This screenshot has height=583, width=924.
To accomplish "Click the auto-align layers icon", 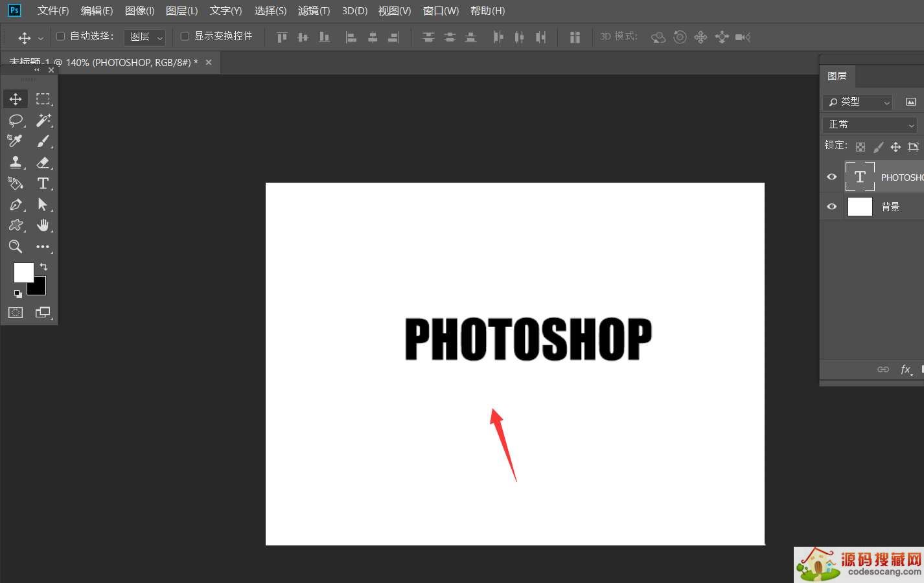I will (575, 38).
